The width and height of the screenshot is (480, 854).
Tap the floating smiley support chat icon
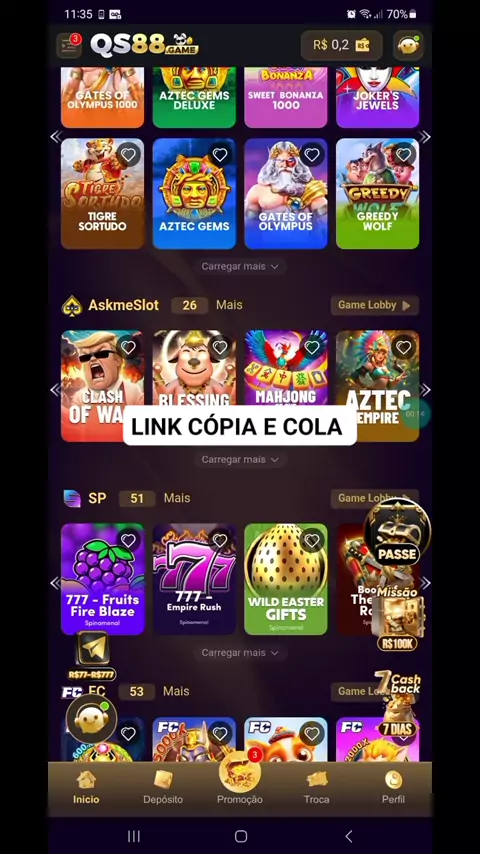click(x=92, y=719)
